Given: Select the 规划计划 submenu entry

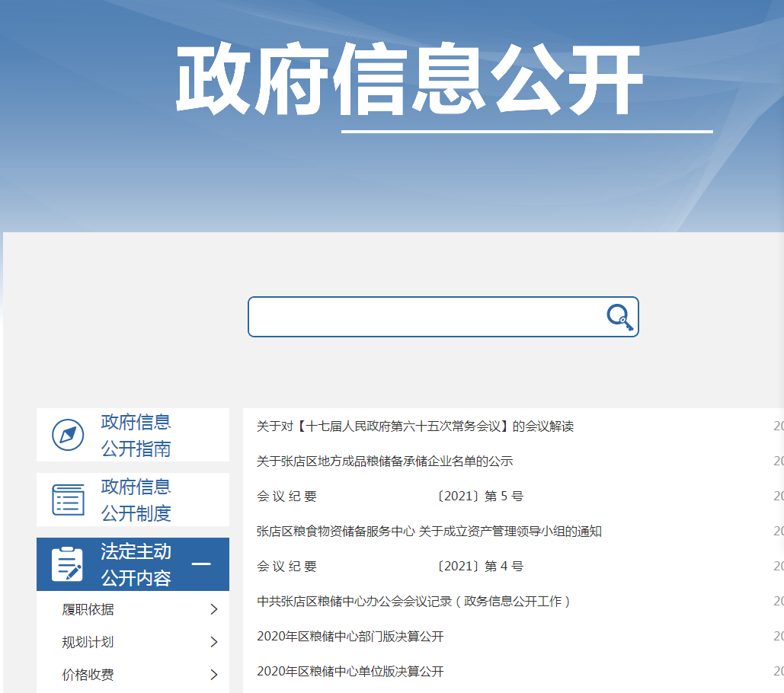Looking at the screenshot, I should pyautogui.click(x=88, y=642).
